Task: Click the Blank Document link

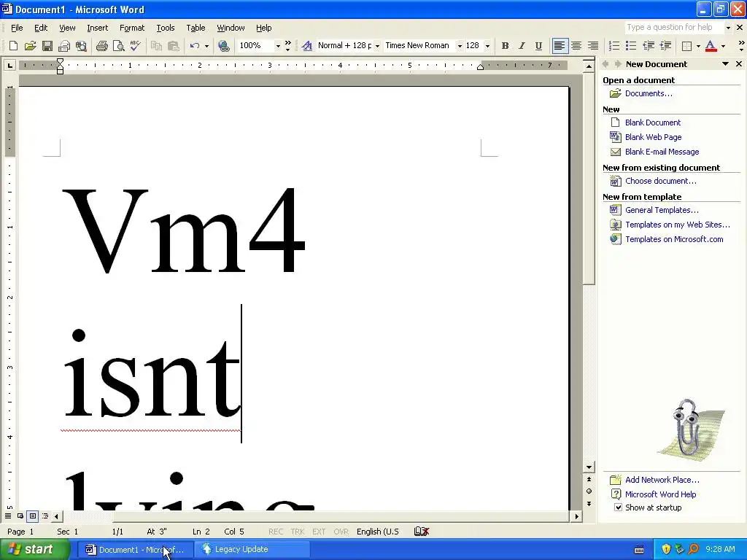Action: 653,122
